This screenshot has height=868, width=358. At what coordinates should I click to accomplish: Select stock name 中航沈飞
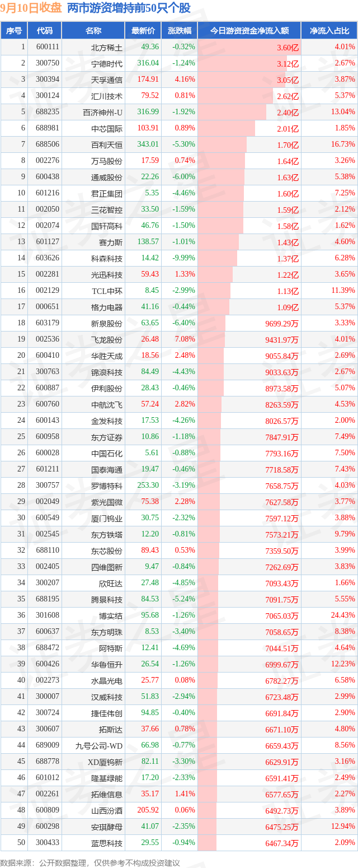[x=107, y=404]
